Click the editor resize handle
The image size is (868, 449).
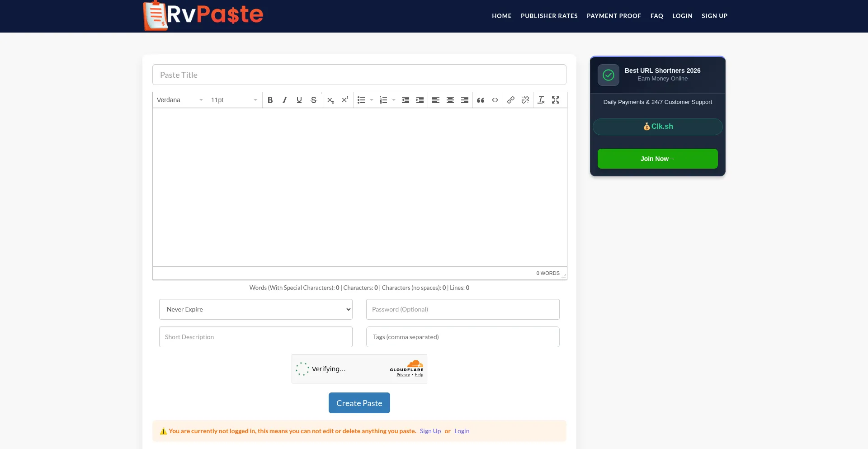(564, 276)
